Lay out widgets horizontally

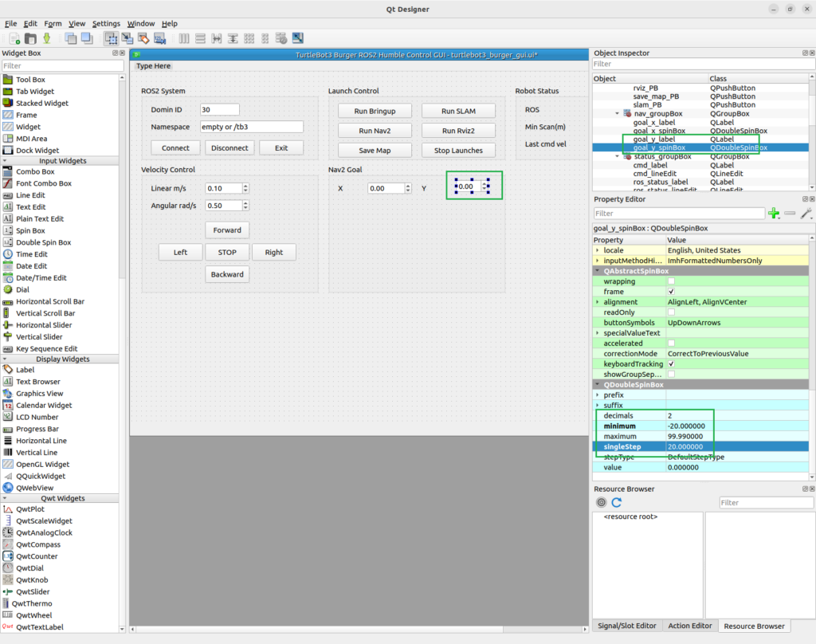184,38
